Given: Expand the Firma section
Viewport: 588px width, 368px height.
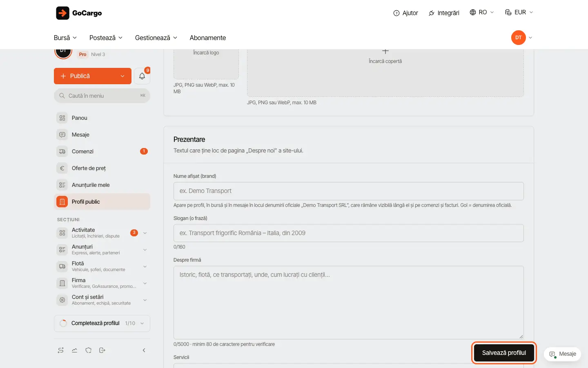Looking at the screenshot, I should (x=145, y=283).
